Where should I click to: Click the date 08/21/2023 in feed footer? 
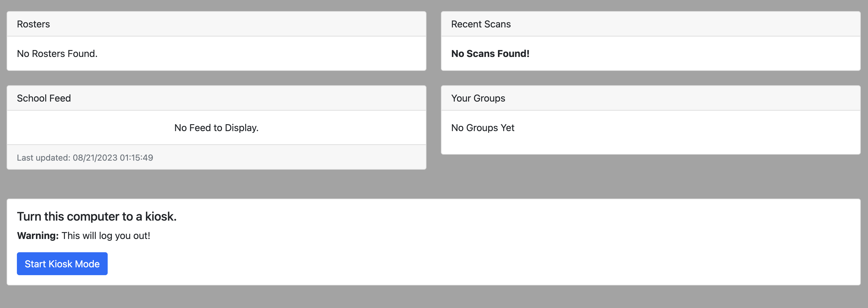95,158
